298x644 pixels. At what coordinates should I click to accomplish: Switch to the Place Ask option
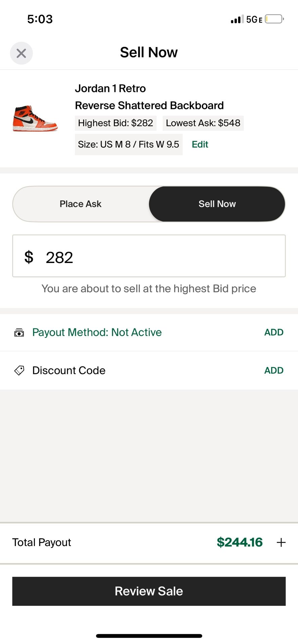point(81,204)
